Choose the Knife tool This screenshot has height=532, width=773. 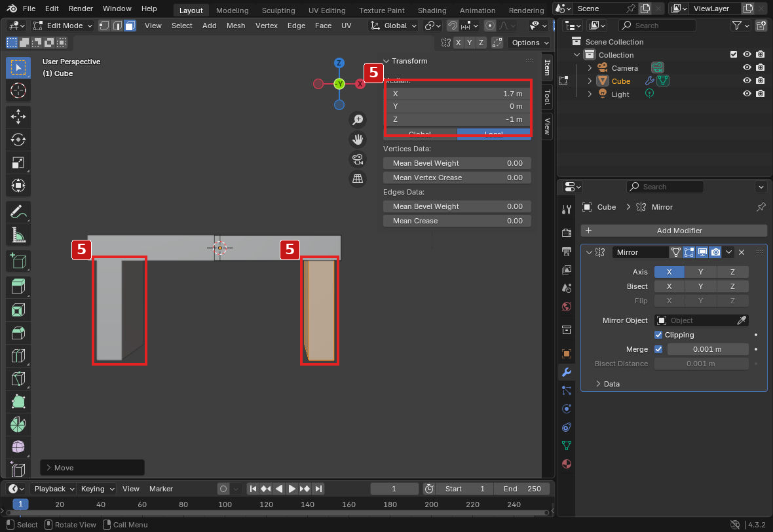18,379
